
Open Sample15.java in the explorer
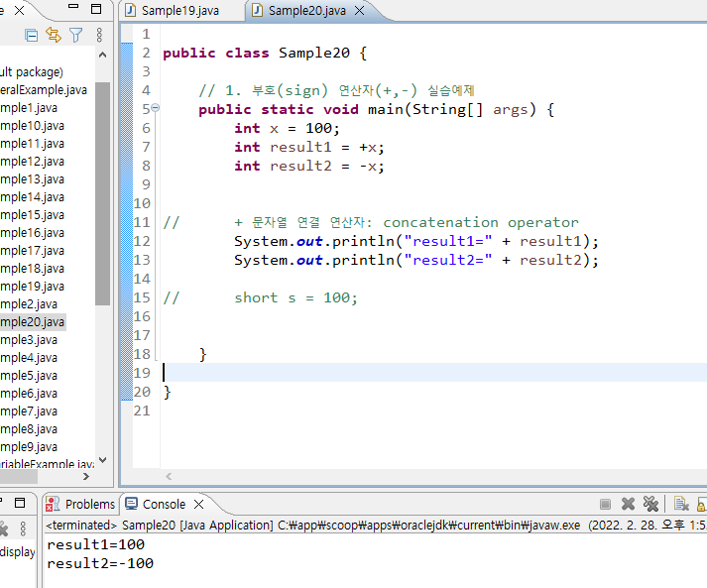coord(32,215)
